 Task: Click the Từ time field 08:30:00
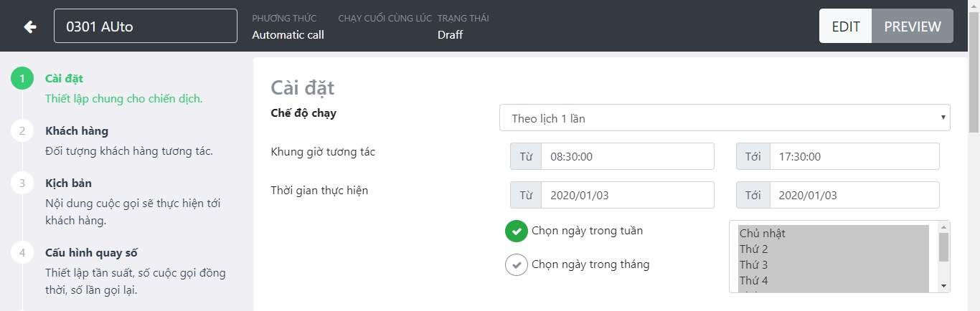[628, 156]
